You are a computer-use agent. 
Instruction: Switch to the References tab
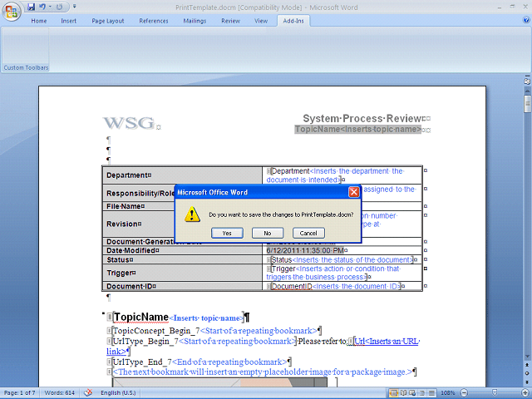pyautogui.click(x=154, y=21)
